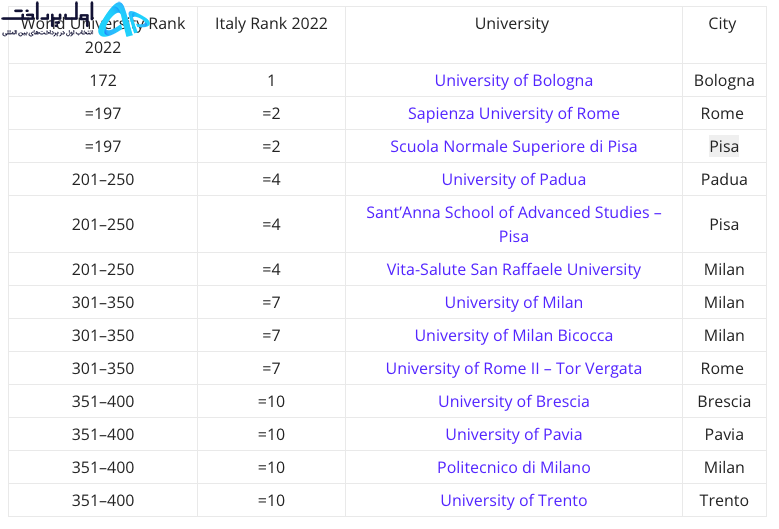Open the University of Pavia link
Image resolution: width=779 pixels, height=529 pixels.
pos(513,435)
